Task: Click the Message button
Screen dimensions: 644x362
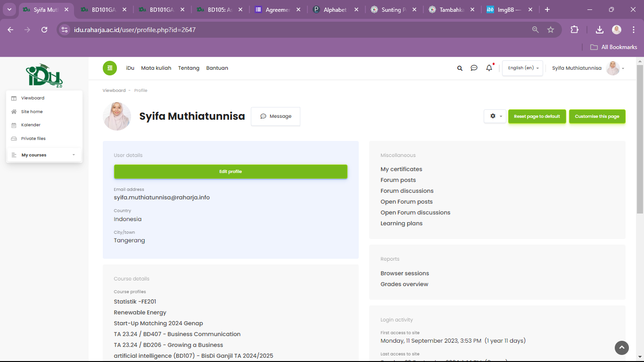Action: (275, 116)
